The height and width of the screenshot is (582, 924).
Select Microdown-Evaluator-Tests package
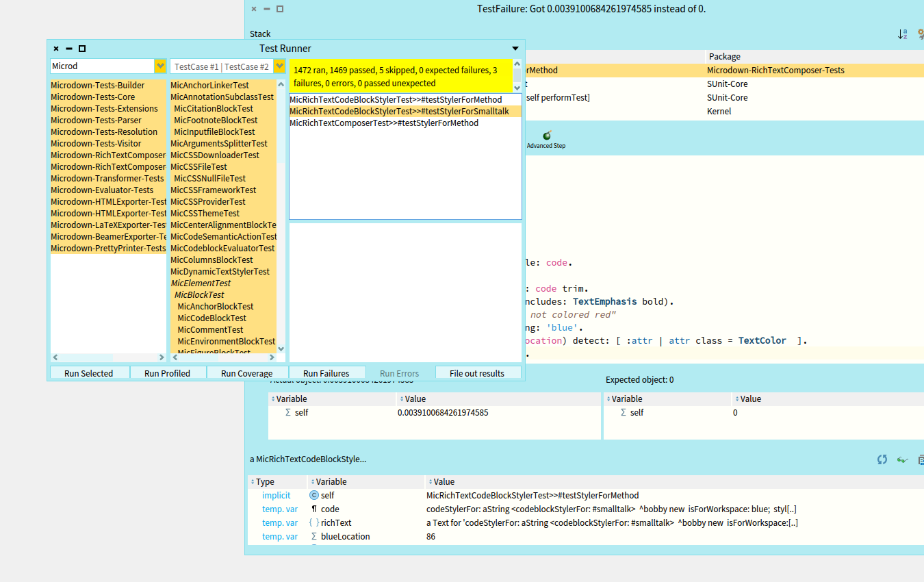tap(108, 190)
